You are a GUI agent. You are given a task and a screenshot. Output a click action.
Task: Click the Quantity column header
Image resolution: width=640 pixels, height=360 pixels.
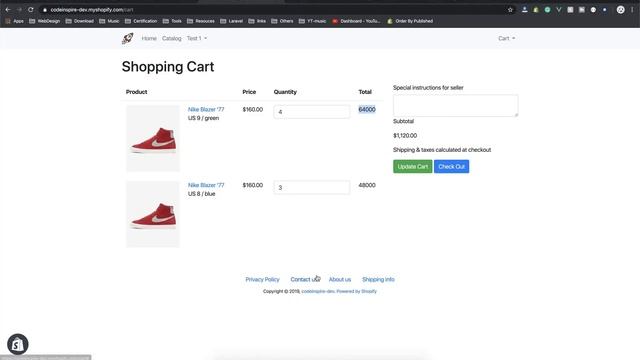click(285, 92)
